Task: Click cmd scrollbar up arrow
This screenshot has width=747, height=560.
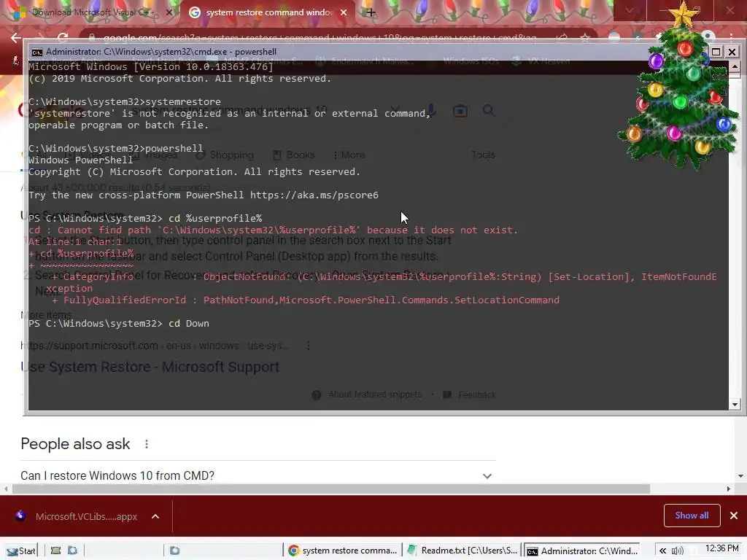Action: click(x=735, y=66)
